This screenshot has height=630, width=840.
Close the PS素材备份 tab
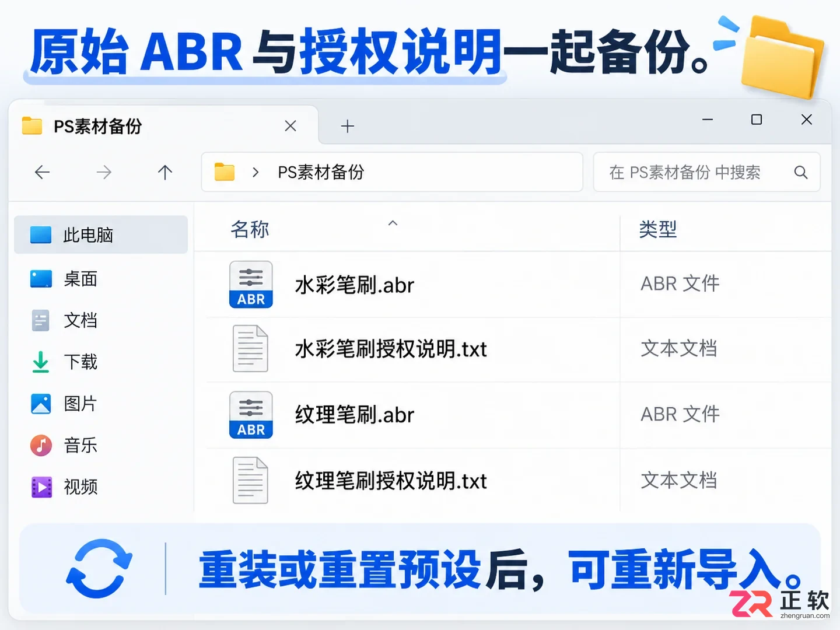(290, 126)
